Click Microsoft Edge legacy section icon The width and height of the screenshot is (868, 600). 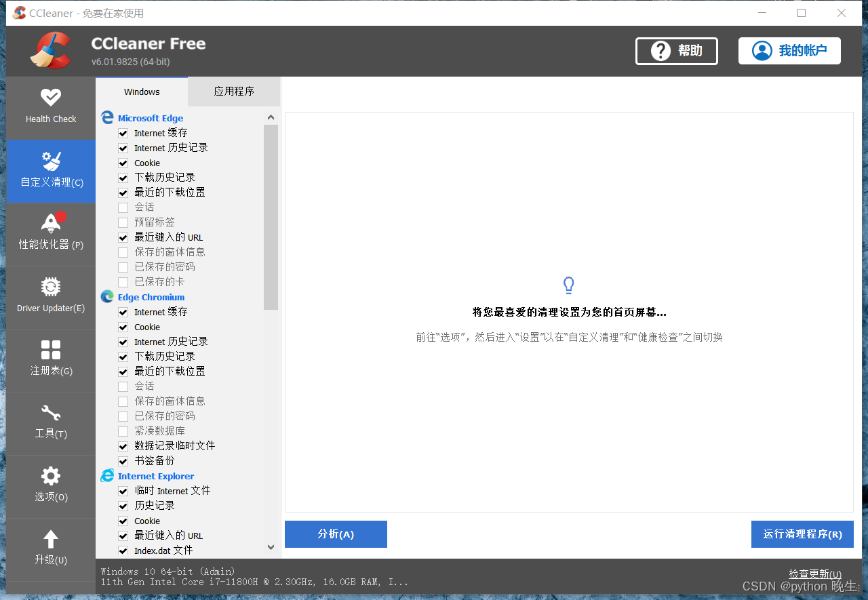107,118
